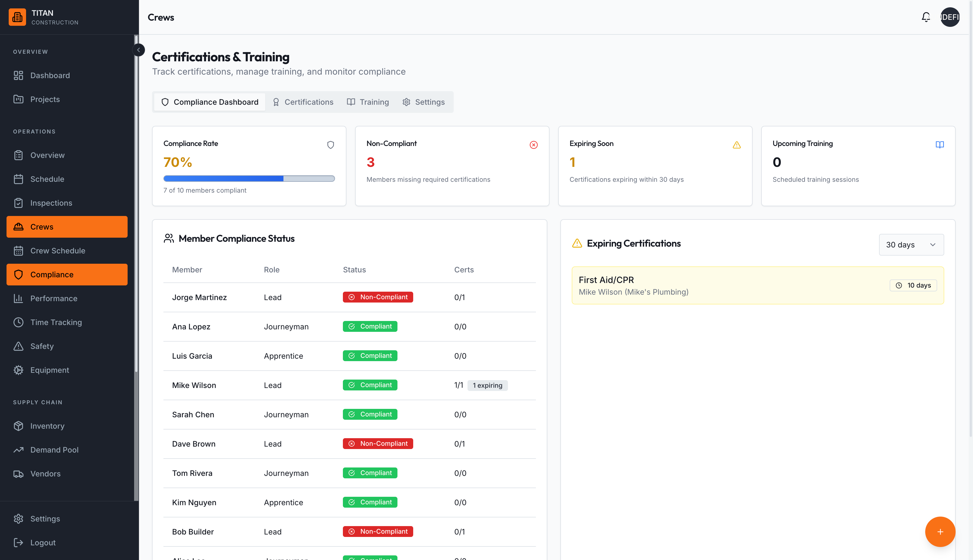Click Jorge Martinez's Non-Compliant badge

[378, 297]
